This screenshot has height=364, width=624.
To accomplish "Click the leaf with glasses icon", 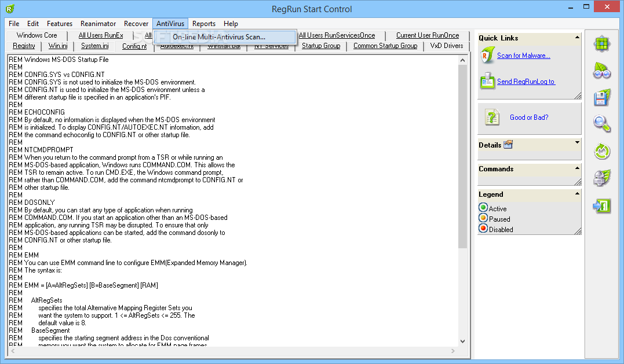I will click(x=602, y=71).
